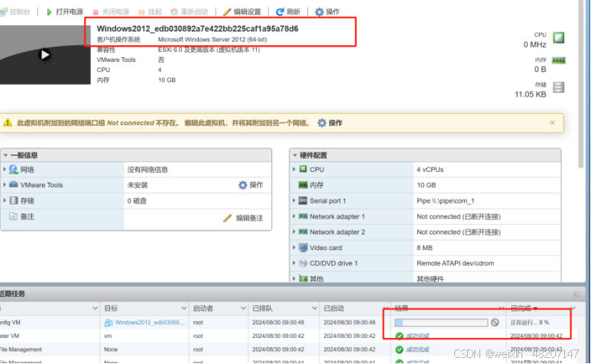This screenshot has height=364, width=591.
Task: Click the vm target cell in tasks
Action: 108,336
